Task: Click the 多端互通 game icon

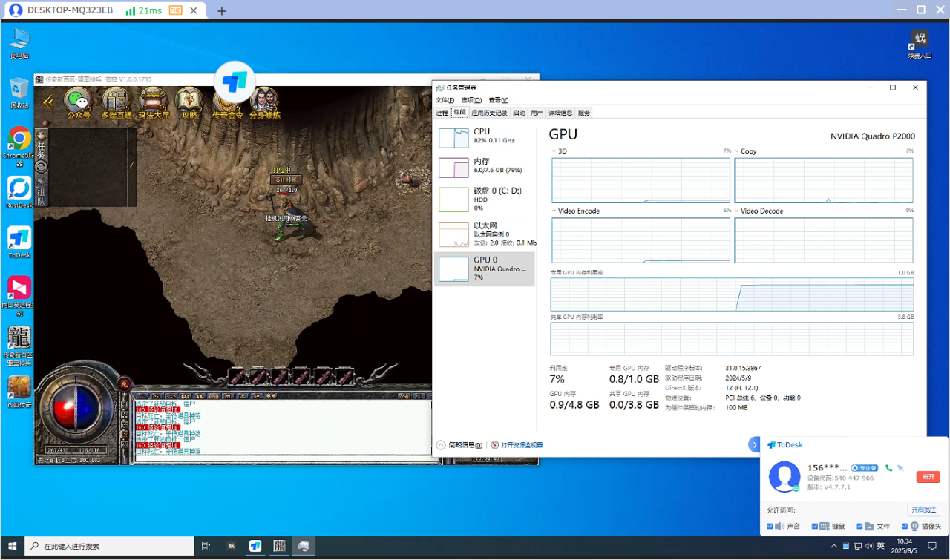Action: pos(116,102)
